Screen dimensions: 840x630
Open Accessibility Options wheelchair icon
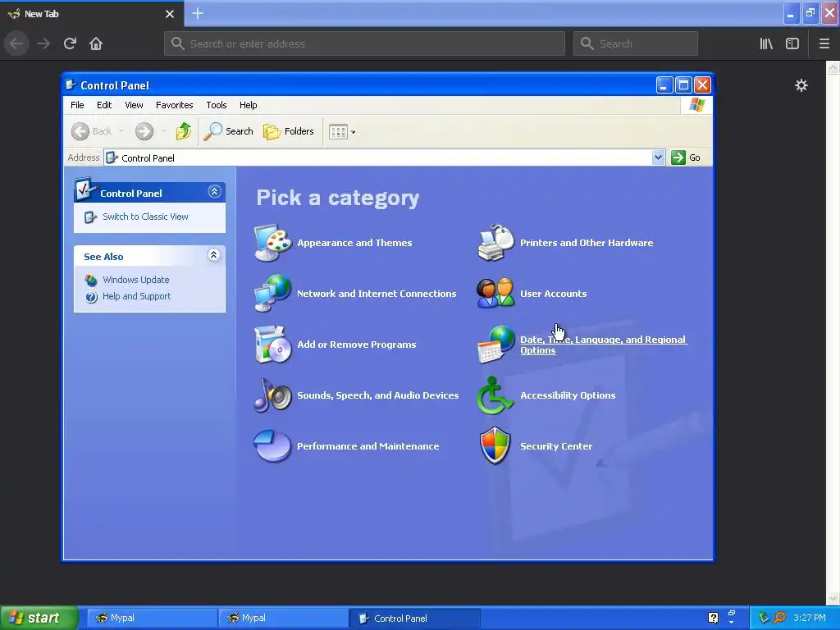coord(495,395)
